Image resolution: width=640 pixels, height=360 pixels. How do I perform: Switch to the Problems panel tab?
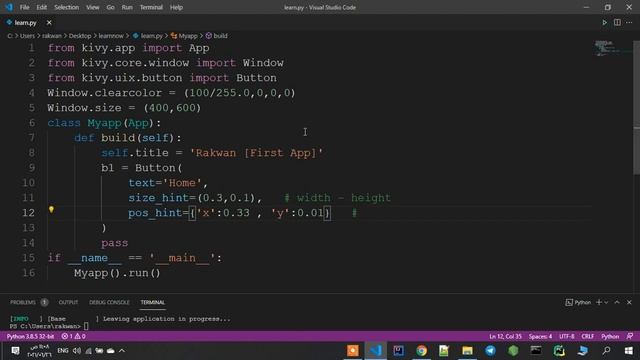(23, 302)
